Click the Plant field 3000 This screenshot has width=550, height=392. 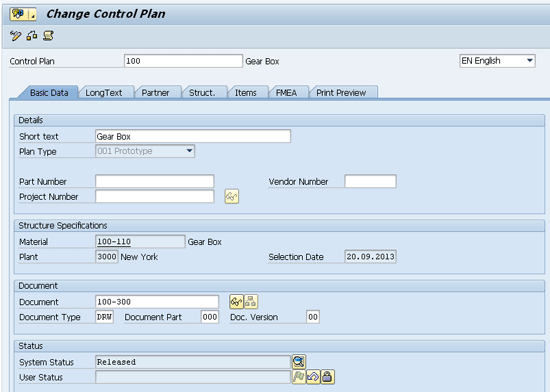click(107, 257)
